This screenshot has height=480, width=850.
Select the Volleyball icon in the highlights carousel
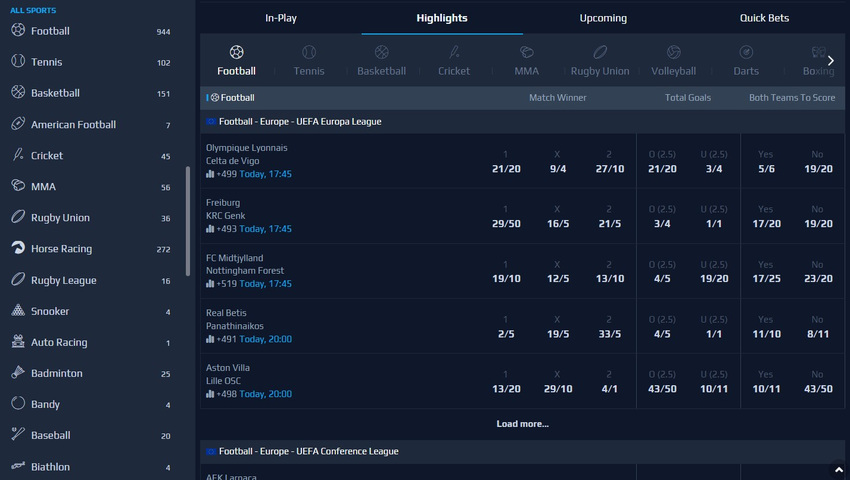coord(673,52)
